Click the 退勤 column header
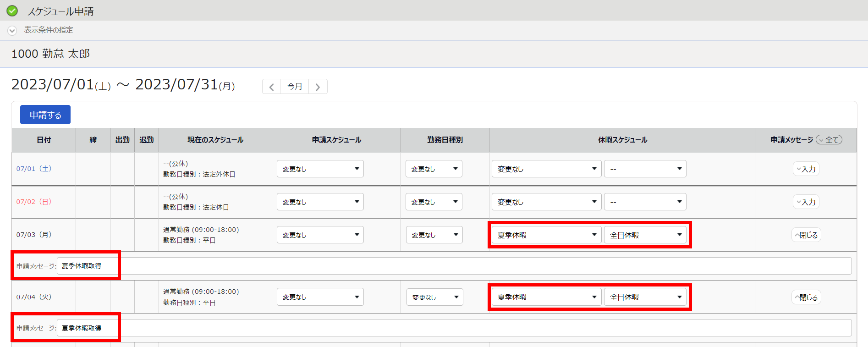 147,140
